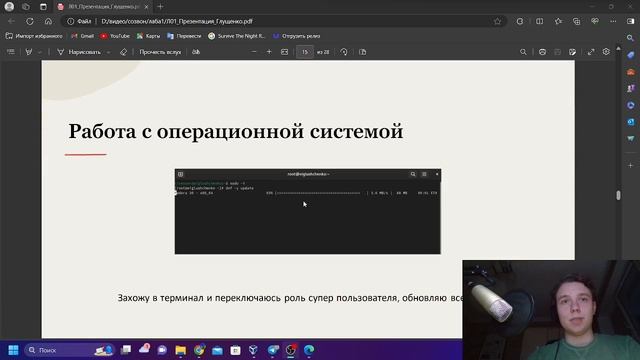Screen dimensions: 640x360
Task: Click the PDF vertical scrollbar thumb
Action: pyautogui.click(x=618, y=195)
